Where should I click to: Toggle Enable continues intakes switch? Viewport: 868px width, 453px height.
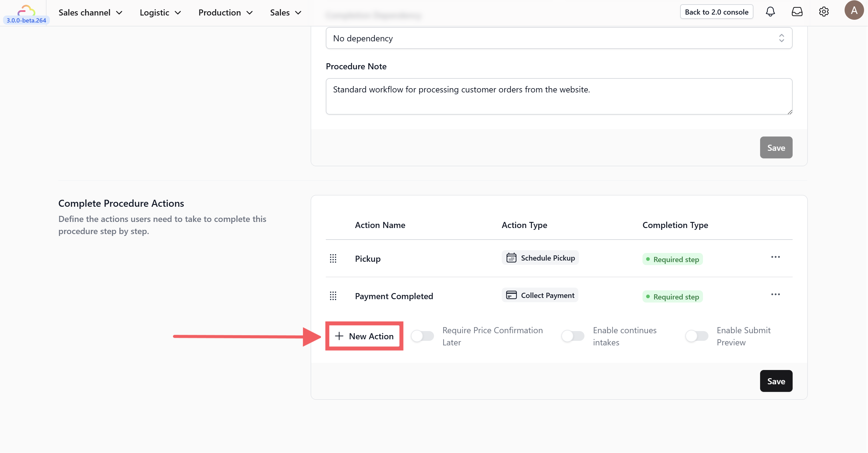click(x=573, y=336)
